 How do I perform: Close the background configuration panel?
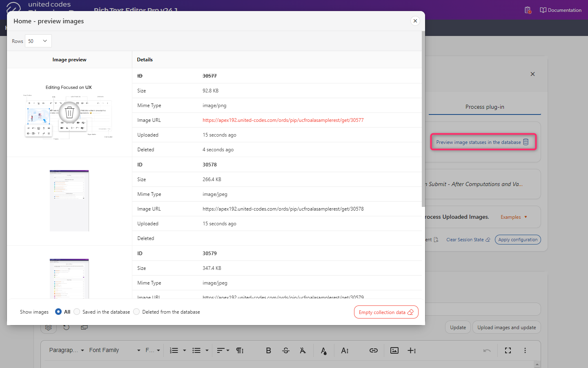point(532,74)
